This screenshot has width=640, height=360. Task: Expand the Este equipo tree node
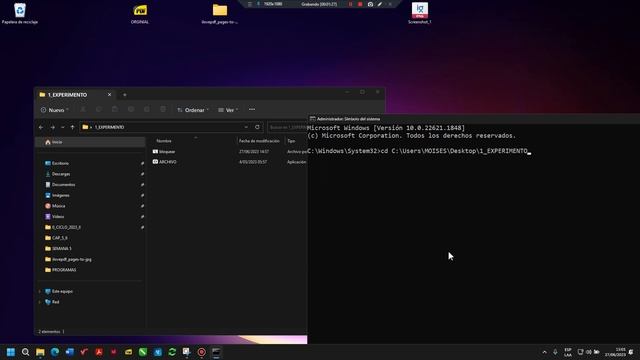pyautogui.click(x=40, y=291)
